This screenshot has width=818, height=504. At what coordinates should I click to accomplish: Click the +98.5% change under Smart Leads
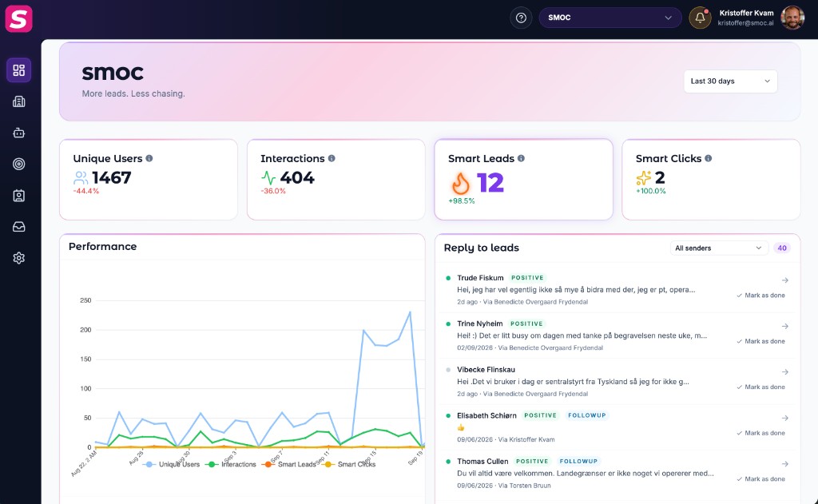(462, 200)
